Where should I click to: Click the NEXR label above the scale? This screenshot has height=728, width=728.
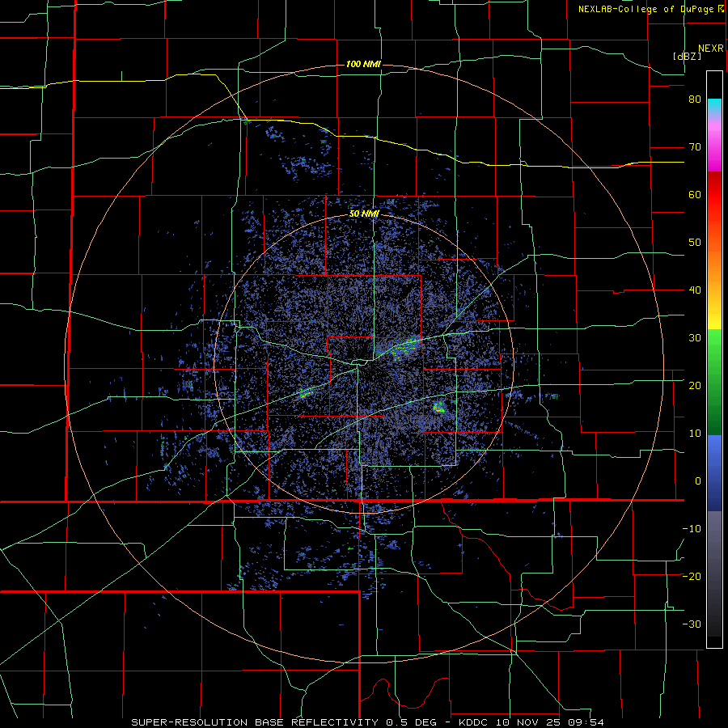pyautogui.click(x=711, y=49)
